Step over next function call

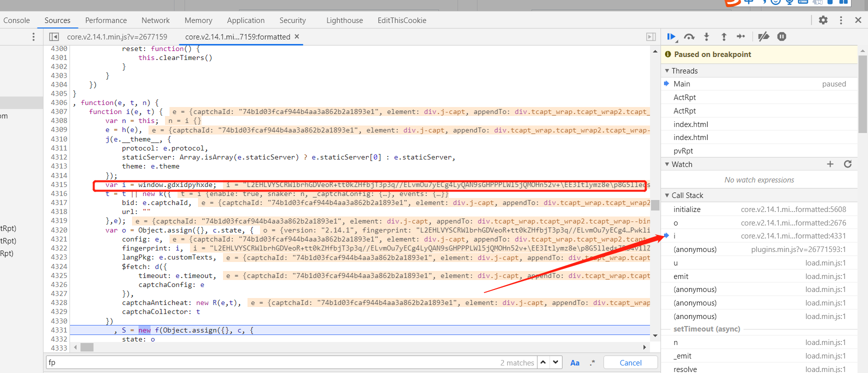tap(689, 36)
